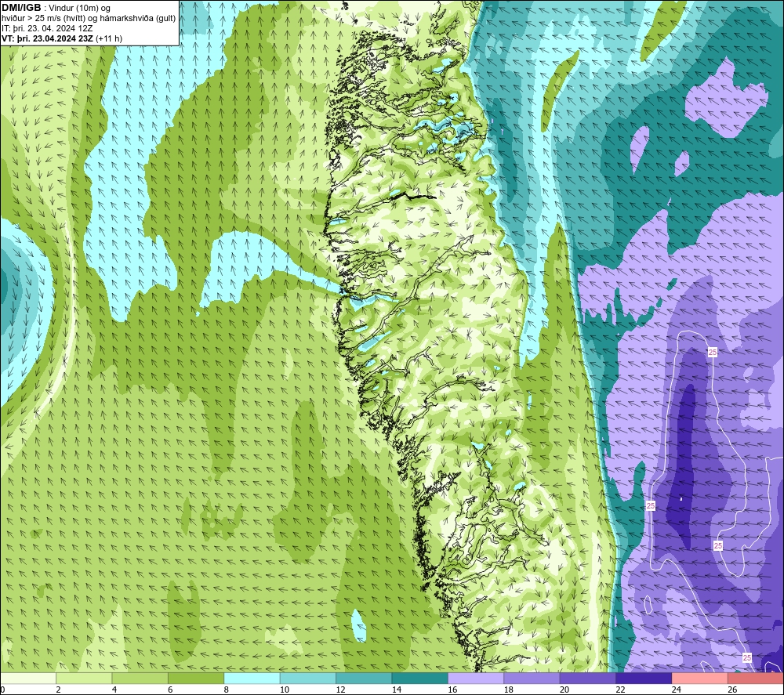
Task: Click the leftmost "25" gust contour label
Action: (651, 506)
